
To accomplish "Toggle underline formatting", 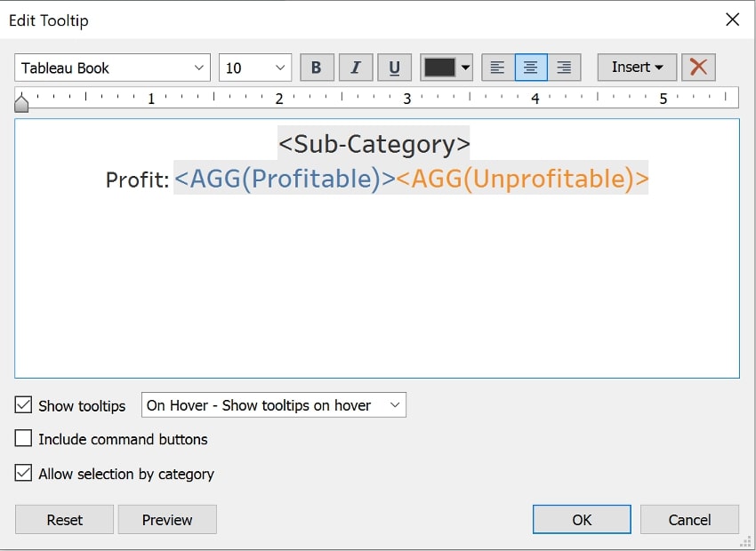I will [x=394, y=68].
